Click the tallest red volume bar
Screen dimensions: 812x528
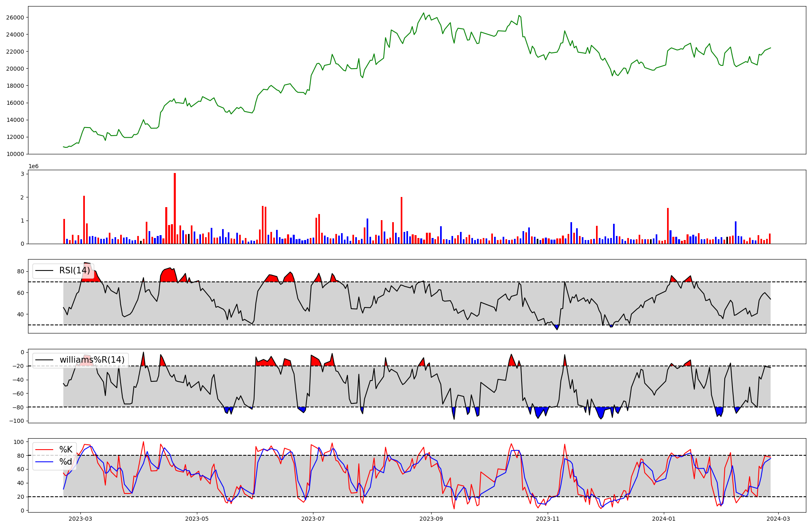pyautogui.click(x=175, y=209)
